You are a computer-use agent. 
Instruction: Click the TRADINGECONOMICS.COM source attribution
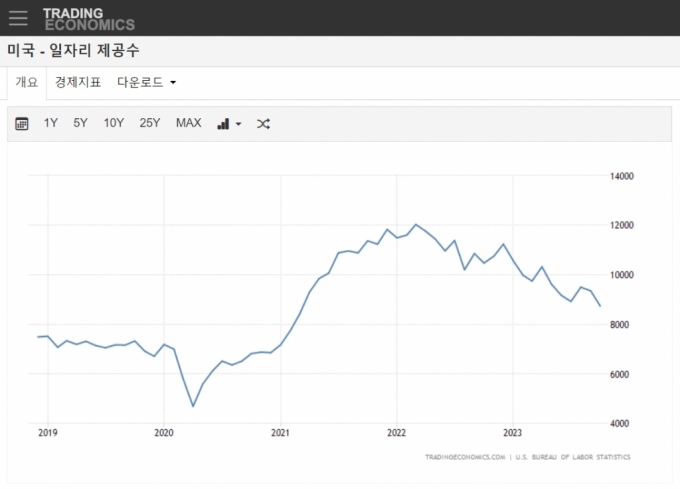point(464,457)
